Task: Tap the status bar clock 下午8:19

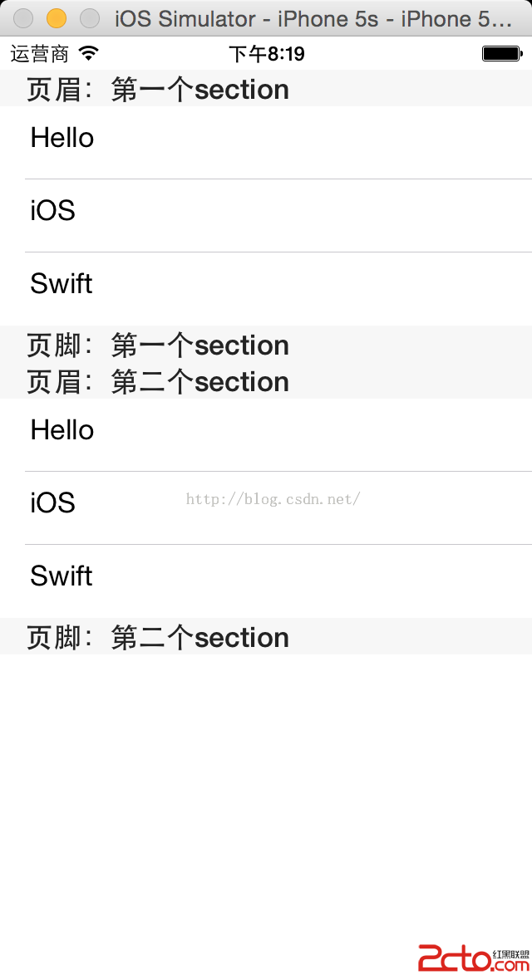Action: 266,54
